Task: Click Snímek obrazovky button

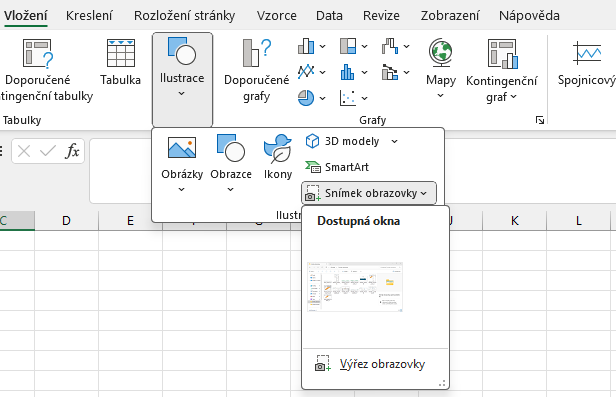Action: click(x=368, y=193)
